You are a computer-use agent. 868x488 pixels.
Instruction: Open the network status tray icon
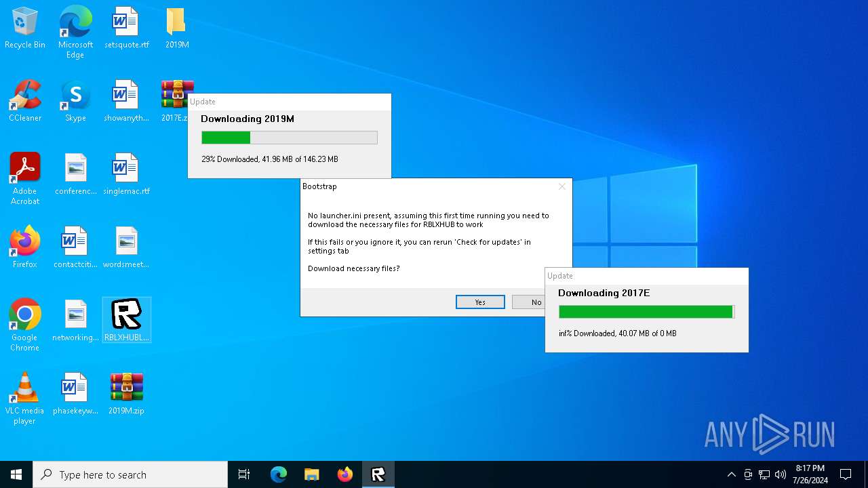[764, 474]
